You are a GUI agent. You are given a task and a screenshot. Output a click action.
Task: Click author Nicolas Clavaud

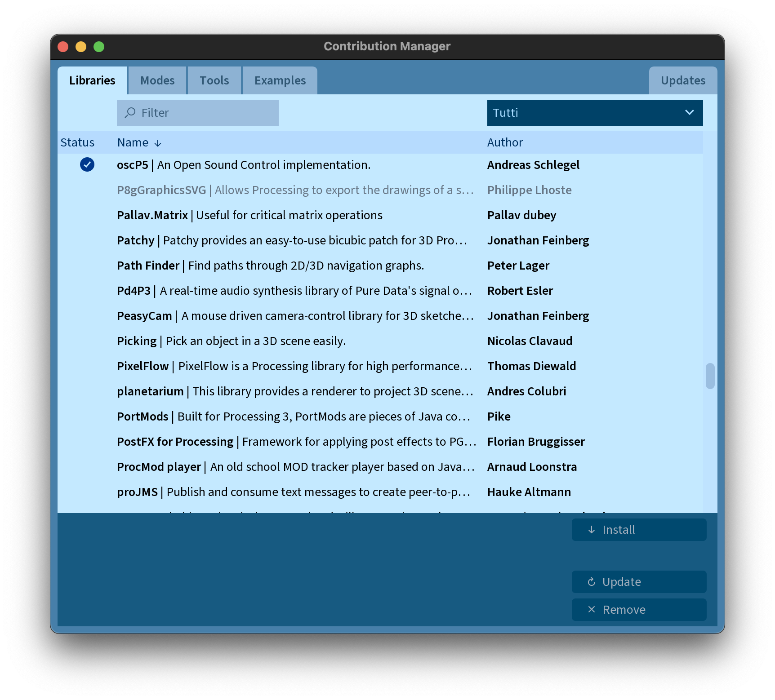[530, 341]
